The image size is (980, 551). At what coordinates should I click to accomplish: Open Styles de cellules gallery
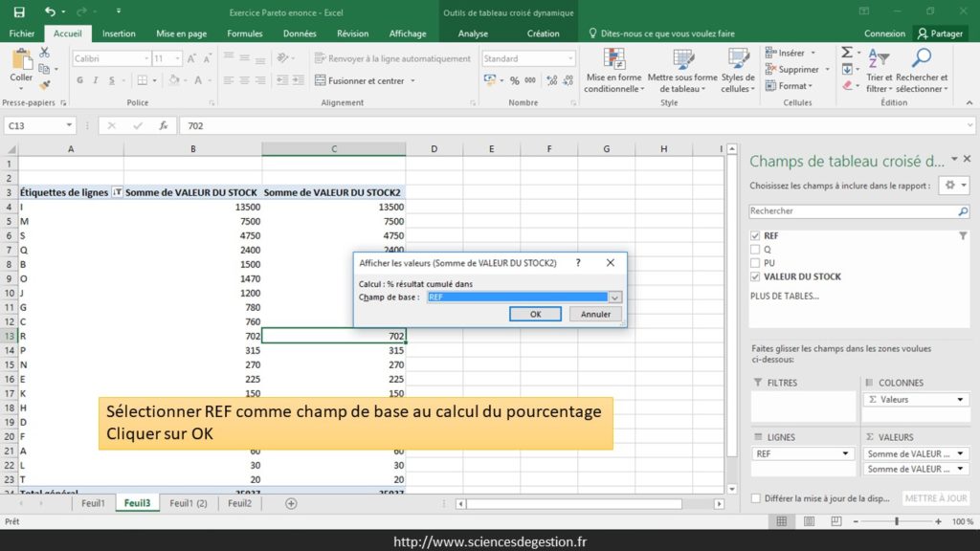pos(738,60)
